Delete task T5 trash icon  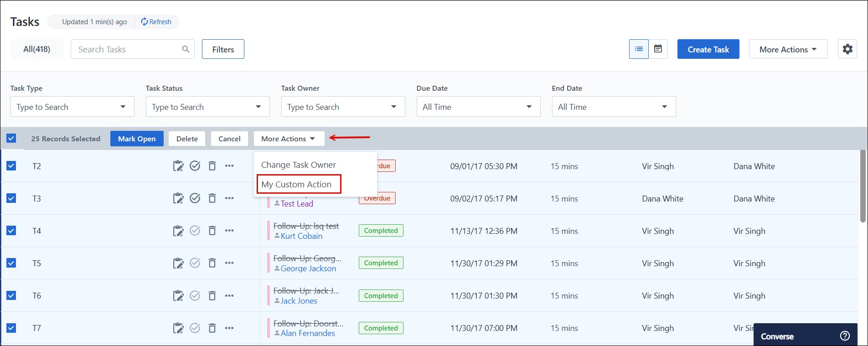(x=212, y=263)
